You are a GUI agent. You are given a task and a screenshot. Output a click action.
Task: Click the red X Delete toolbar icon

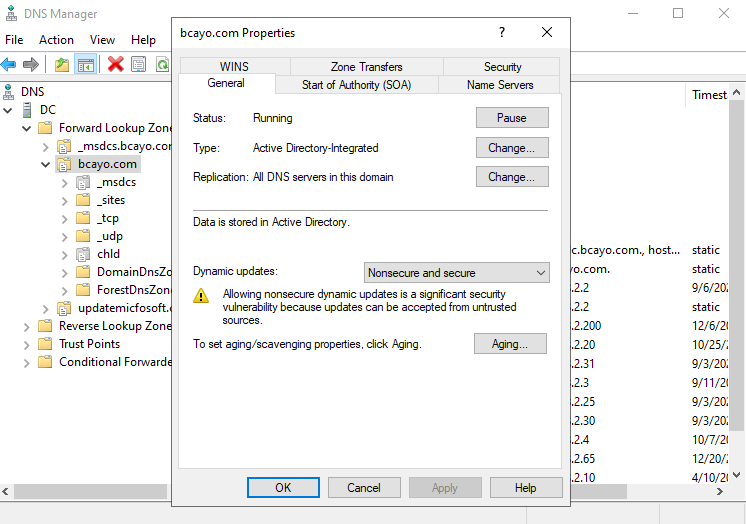point(115,64)
